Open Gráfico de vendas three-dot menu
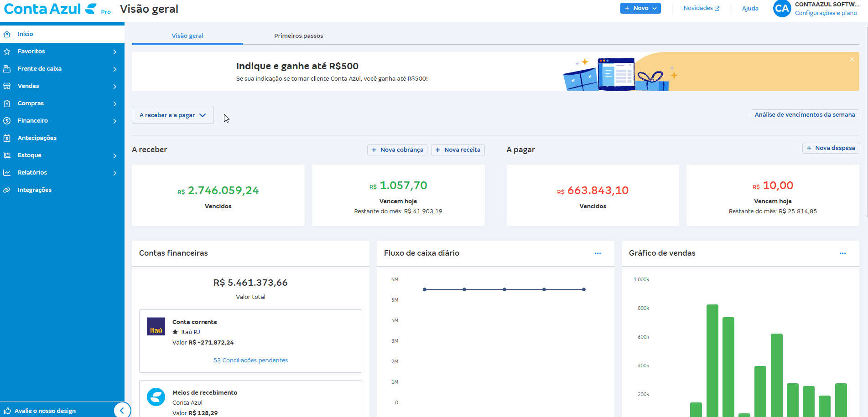 [x=842, y=253]
